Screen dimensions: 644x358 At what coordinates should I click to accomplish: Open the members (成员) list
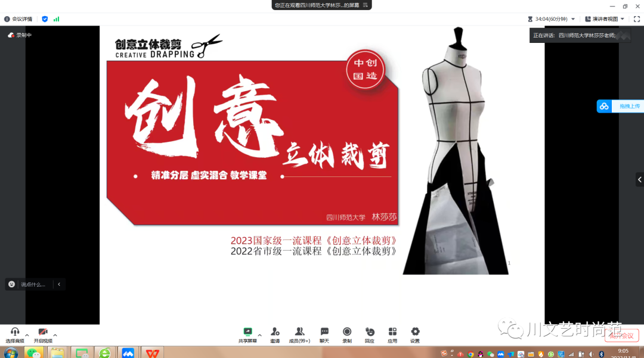pos(299,334)
